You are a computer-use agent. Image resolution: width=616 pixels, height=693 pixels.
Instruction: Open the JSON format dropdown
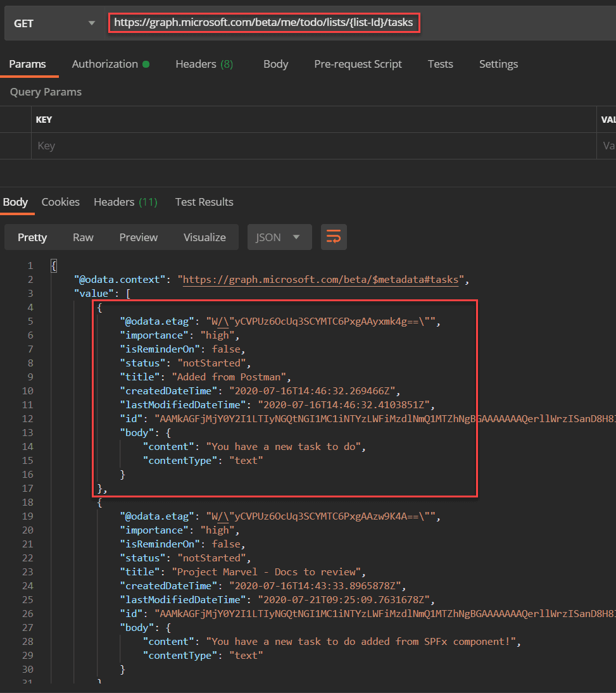(279, 237)
